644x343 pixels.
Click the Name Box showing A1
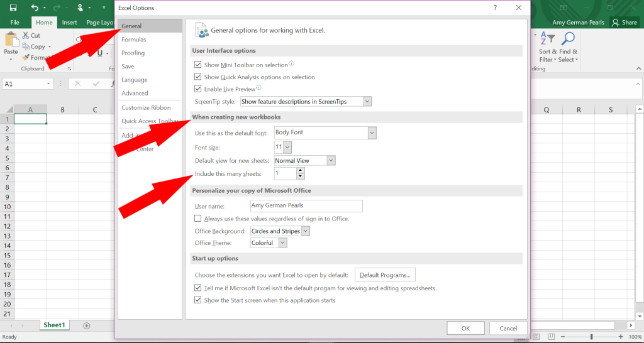24,84
